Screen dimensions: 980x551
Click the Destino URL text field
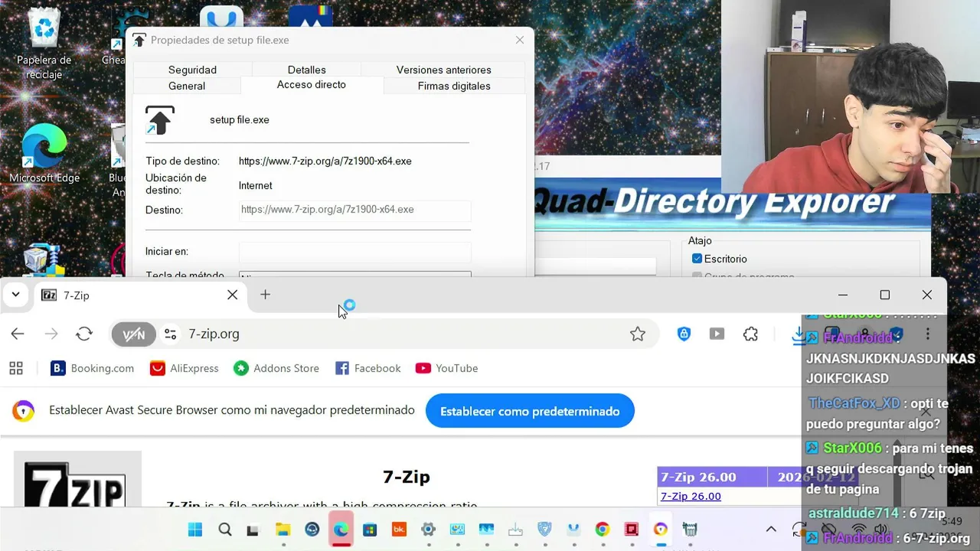[354, 210]
